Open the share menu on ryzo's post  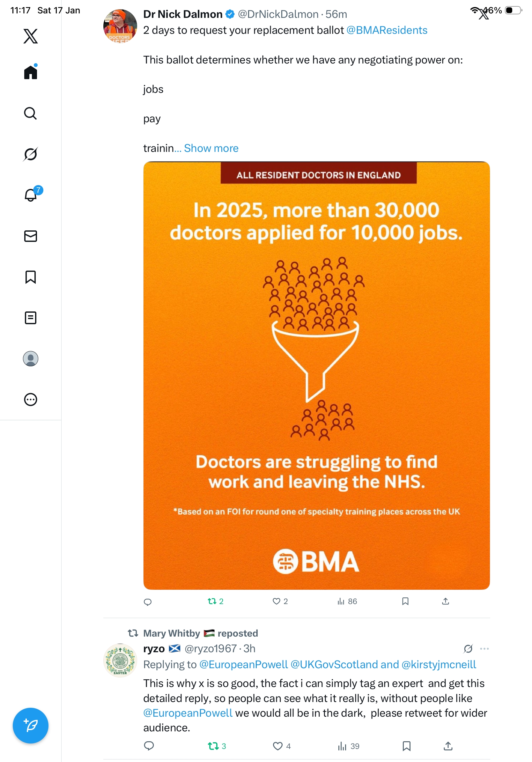[448, 746]
